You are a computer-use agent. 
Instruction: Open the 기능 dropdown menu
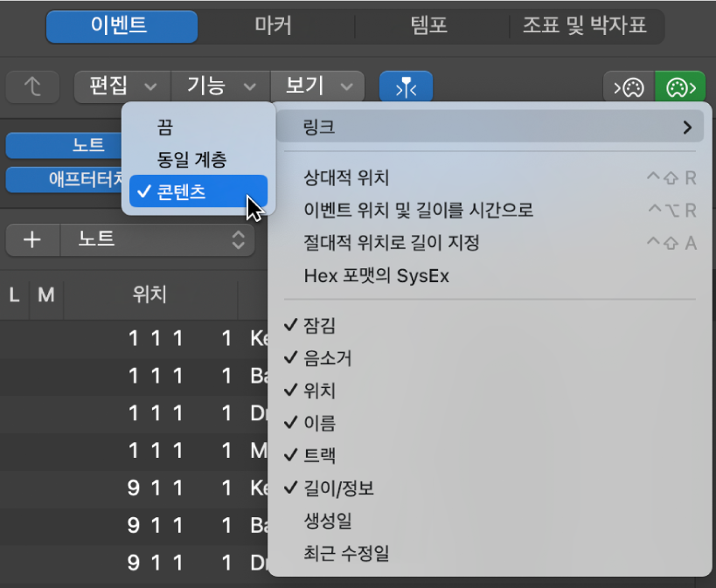tap(219, 86)
